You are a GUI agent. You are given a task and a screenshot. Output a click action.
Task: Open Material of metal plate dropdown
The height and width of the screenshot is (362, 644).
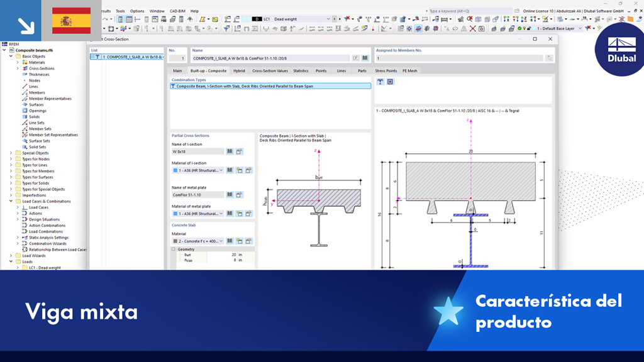pyautogui.click(x=221, y=214)
